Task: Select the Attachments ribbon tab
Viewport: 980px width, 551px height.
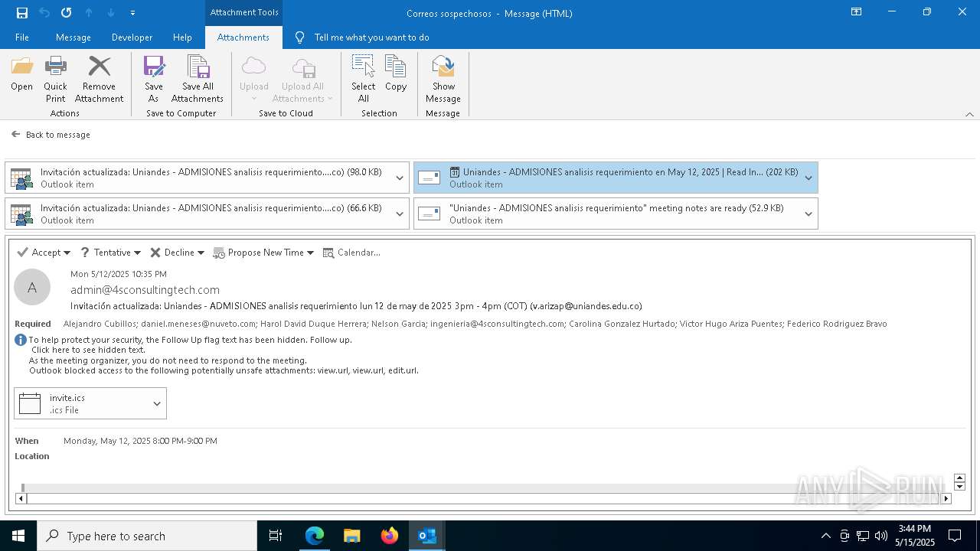Action: (x=243, y=37)
